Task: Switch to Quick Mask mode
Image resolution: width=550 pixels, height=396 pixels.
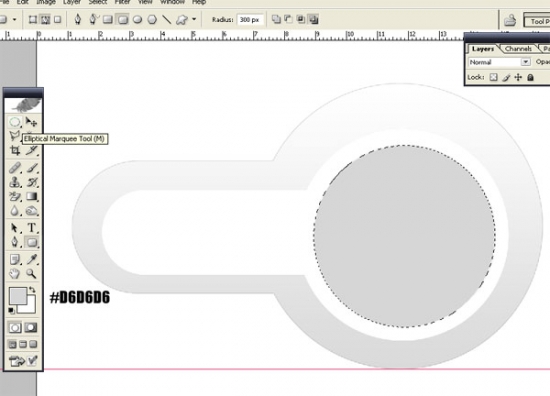Action: coord(31,328)
